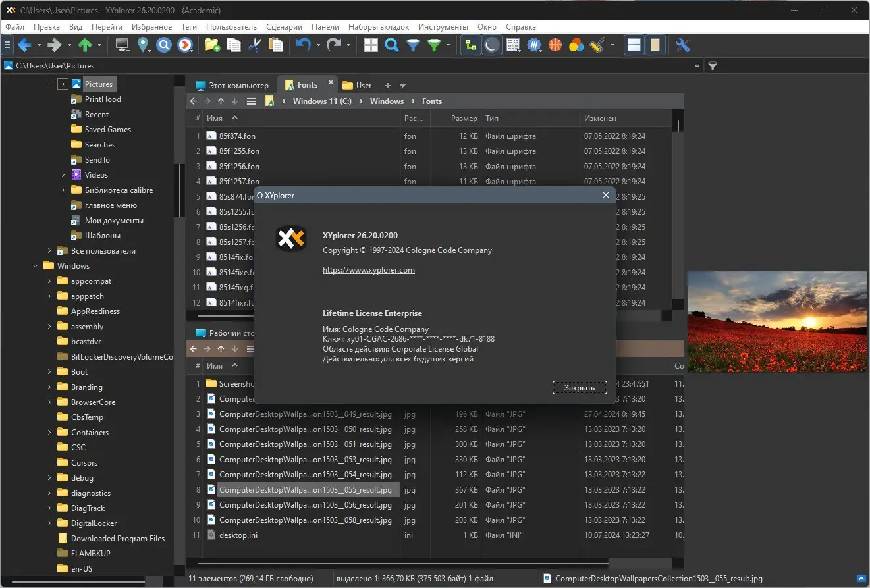Click the Undo arrow icon
Screen dimensions: 870x588
[x=303, y=45]
